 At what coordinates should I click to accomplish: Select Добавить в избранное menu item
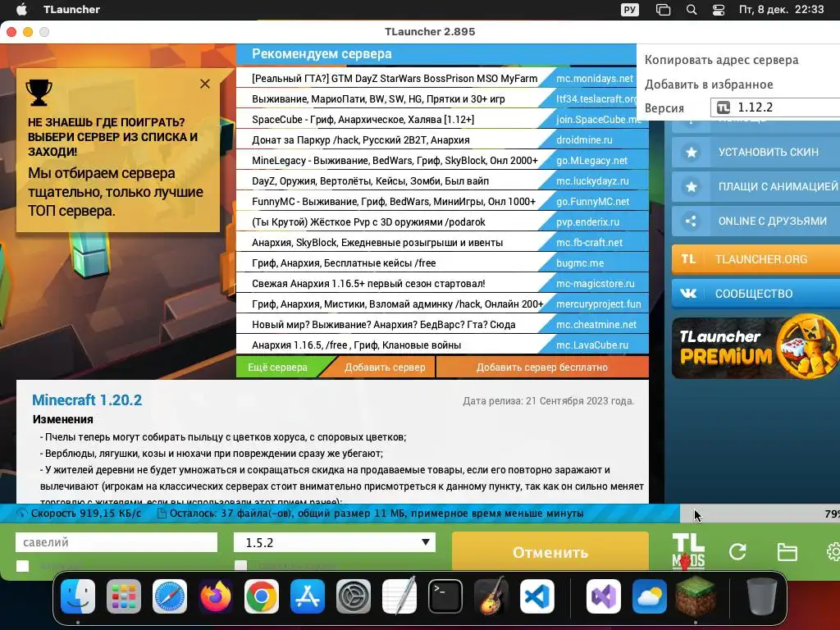pyautogui.click(x=709, y=84)
